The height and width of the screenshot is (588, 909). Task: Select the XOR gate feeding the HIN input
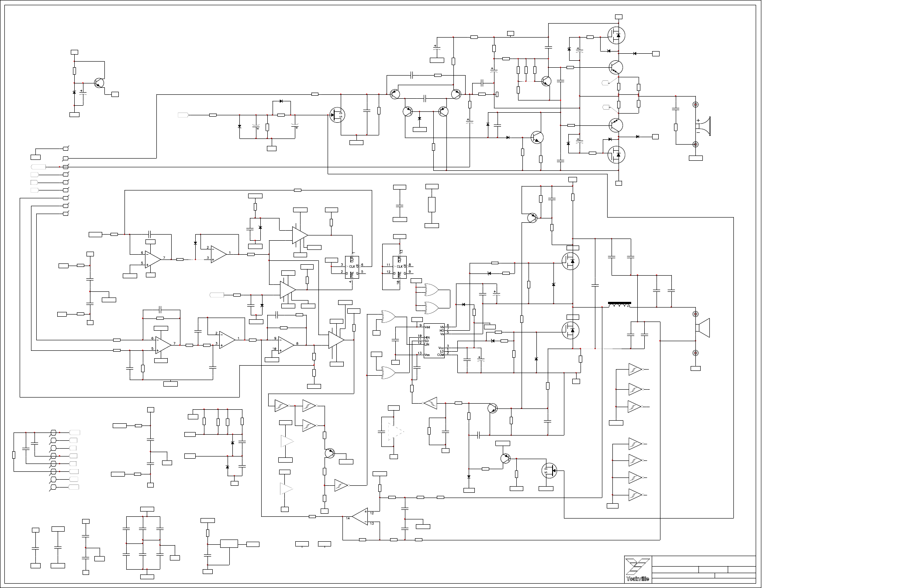click(389, 316)
